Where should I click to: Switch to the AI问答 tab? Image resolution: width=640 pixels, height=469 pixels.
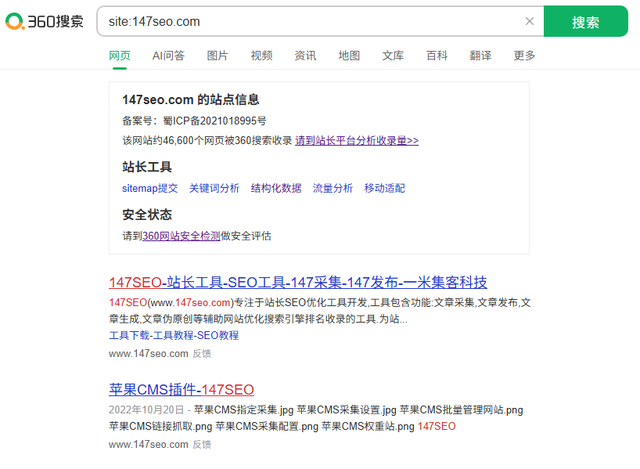pos(168,55)
